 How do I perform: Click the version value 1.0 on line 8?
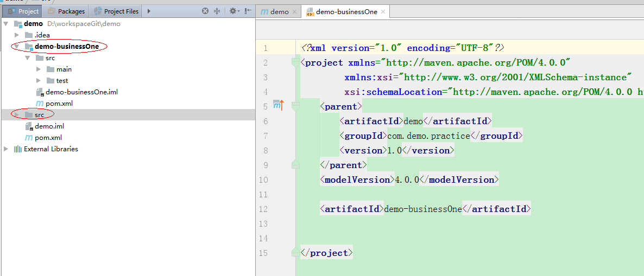(x=395, y=151)
